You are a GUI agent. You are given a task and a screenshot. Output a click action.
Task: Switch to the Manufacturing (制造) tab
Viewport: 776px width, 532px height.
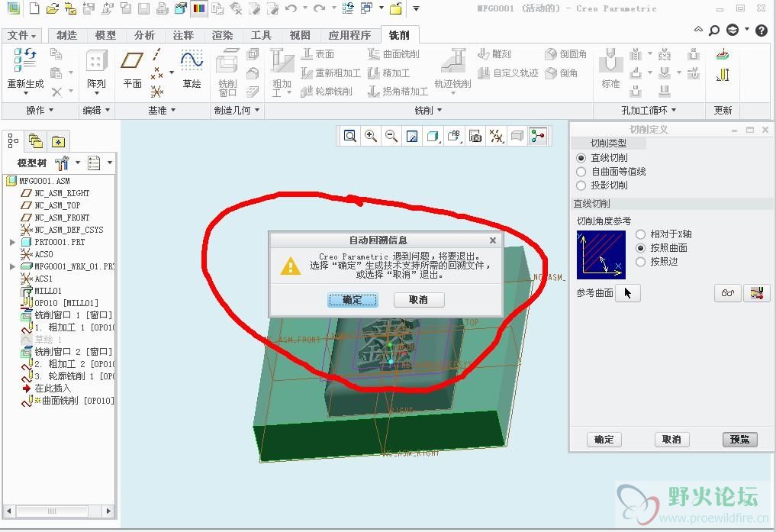tap(67, 35)
